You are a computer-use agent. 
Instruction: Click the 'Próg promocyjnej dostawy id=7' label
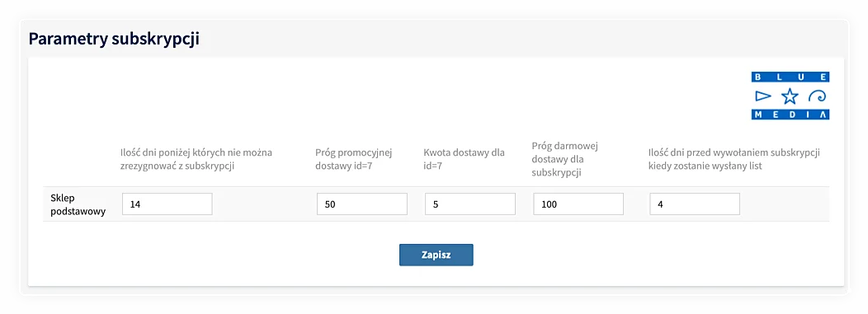click(354, 159)
